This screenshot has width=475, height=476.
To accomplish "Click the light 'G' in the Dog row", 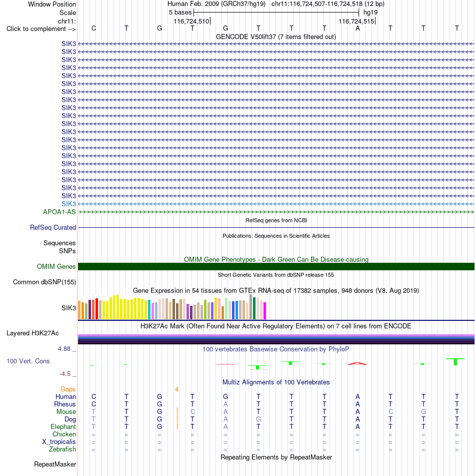I will (258, 419).
